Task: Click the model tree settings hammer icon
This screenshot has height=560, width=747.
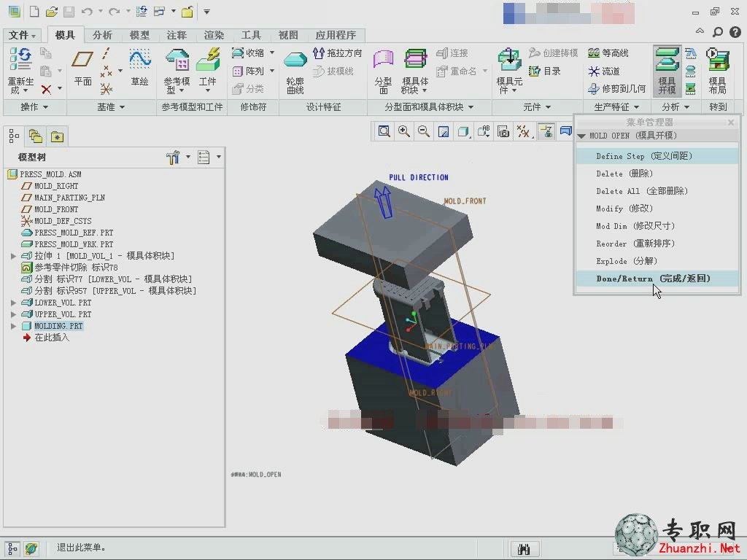Action: click(x=172, y=157)
